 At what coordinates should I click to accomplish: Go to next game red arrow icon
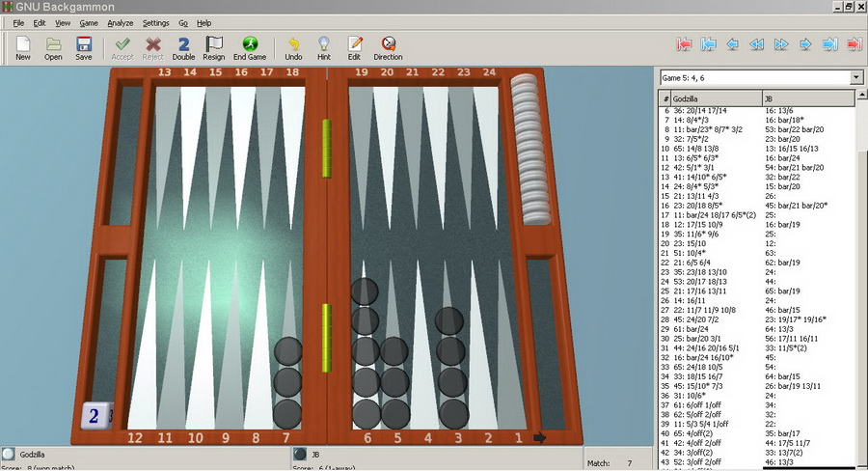click(854, 44)
